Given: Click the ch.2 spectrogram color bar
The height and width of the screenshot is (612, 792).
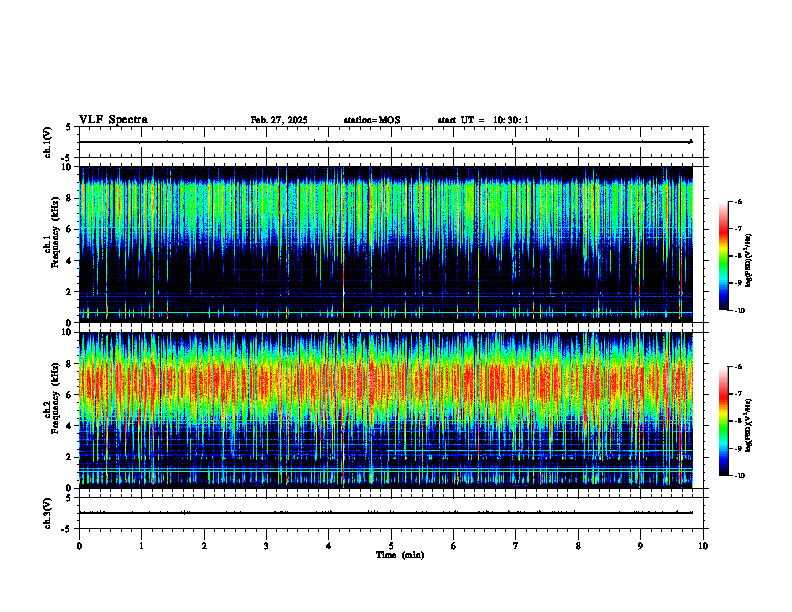Looking at the screenshot, I should pyautogui.click(x=723, y=421).
